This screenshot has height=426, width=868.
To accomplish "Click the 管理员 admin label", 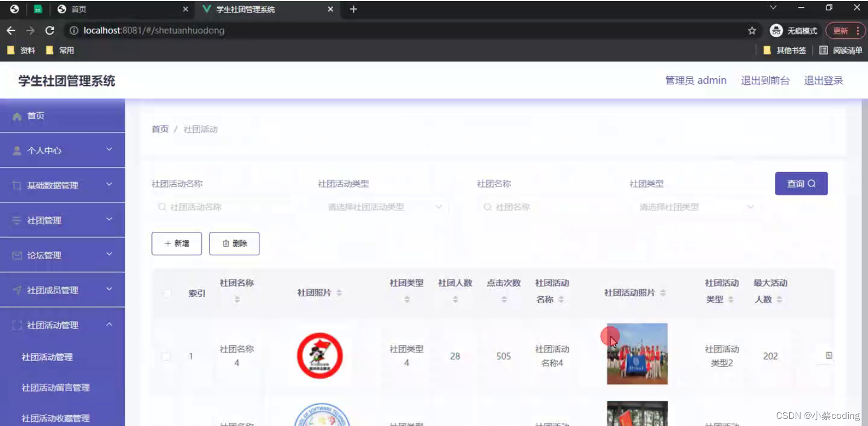I will click(696, 80).
